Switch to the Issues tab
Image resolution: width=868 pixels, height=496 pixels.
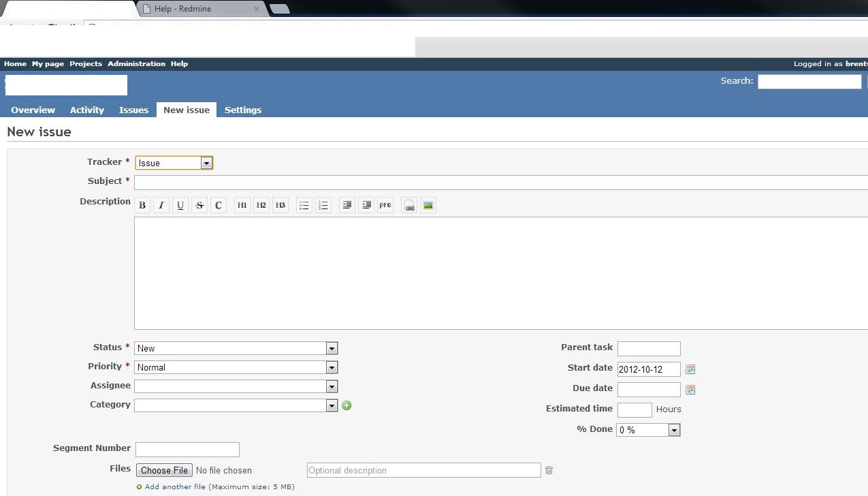[x=133, y=110]
